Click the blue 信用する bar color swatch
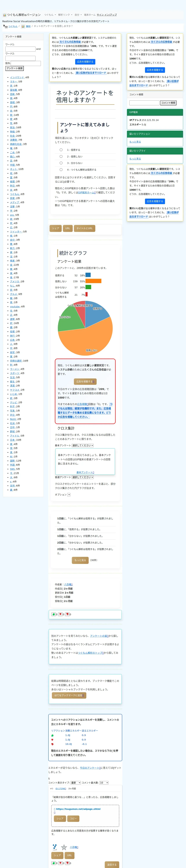 pyautogui.click(x=88, y=275)
